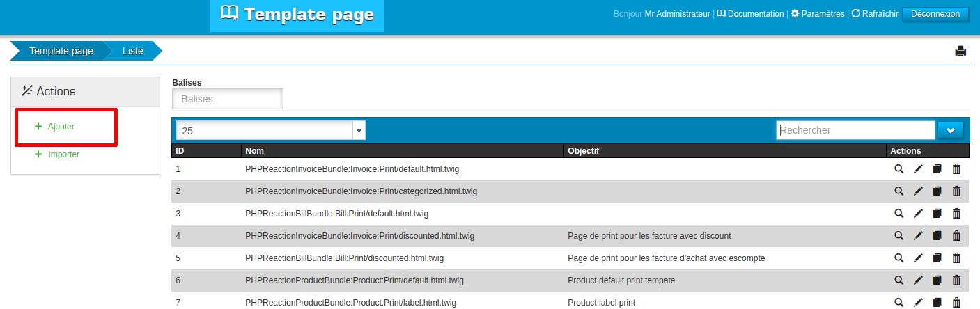Focus the Rechercher search field
The height and width of the screenshot is (309, 980).
click(x=855, y=130)
